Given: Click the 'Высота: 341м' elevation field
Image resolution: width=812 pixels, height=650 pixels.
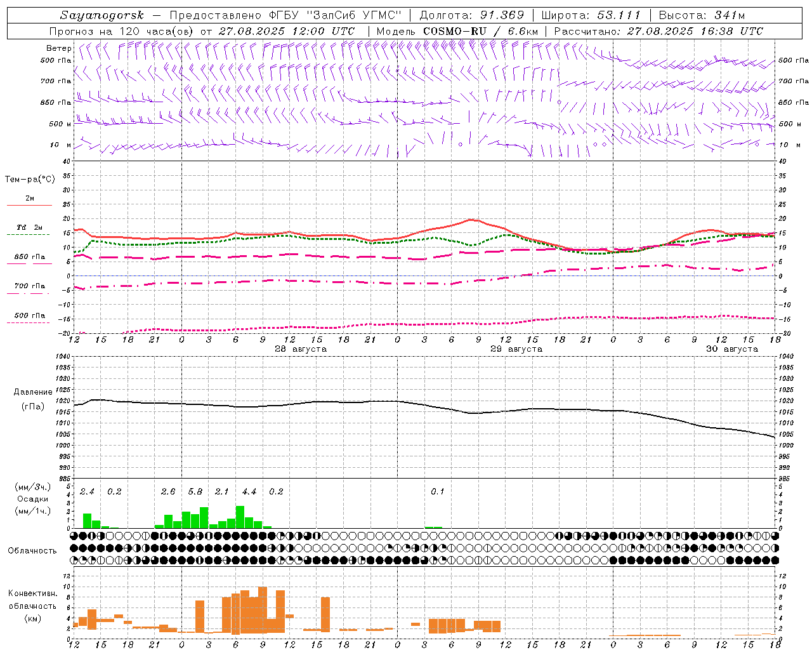Looking at the screenshot, I should (702, 15).
